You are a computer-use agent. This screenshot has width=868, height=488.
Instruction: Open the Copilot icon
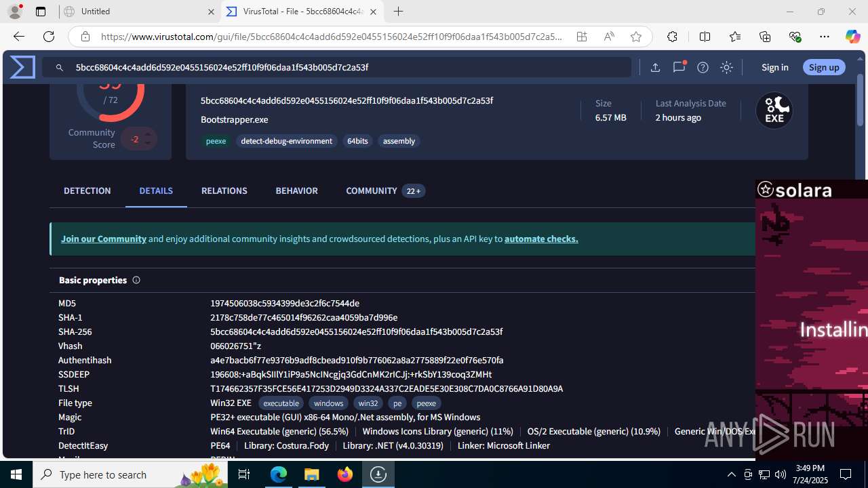pos(852,37)
